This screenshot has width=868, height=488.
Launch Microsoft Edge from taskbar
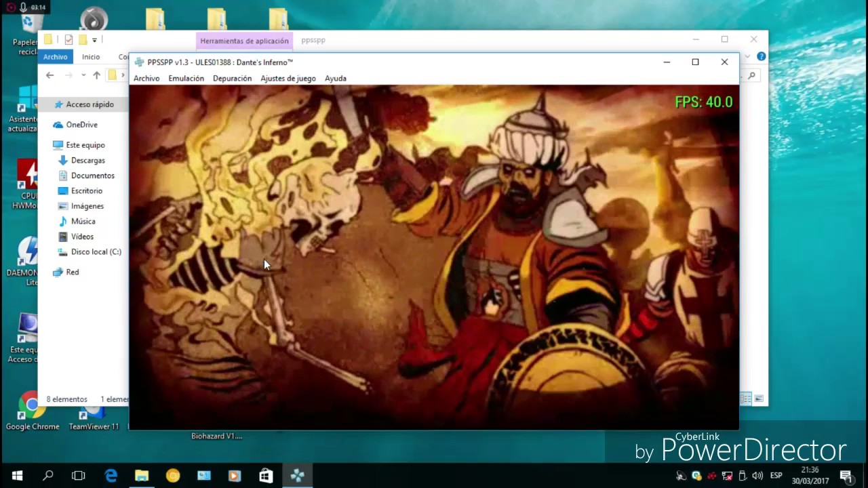[x=111, y=476]
